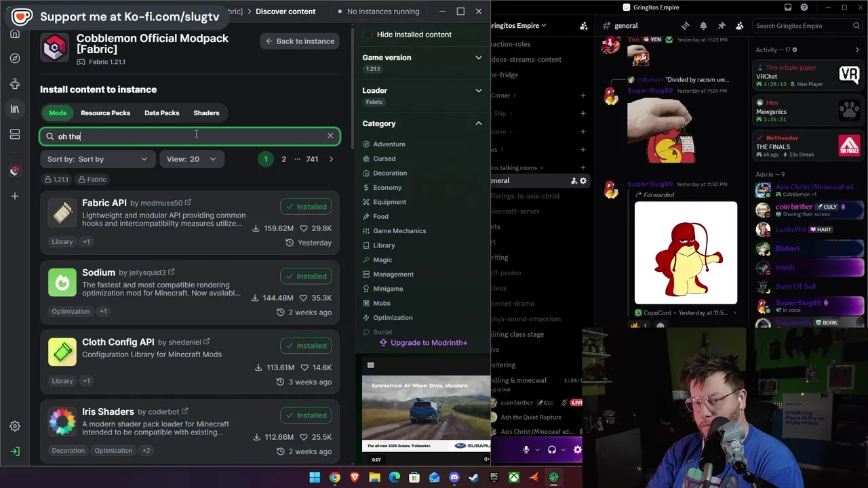
Task: Open Brave browser from taskbar
Action: 355,477
